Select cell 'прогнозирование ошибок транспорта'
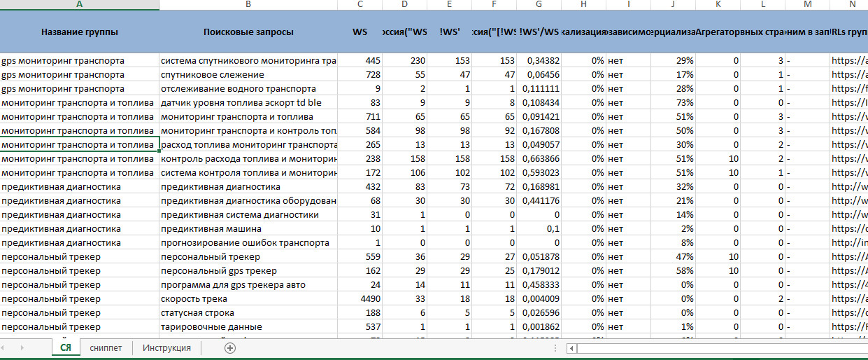Viewport: 868px width, 360px height. 248,243
